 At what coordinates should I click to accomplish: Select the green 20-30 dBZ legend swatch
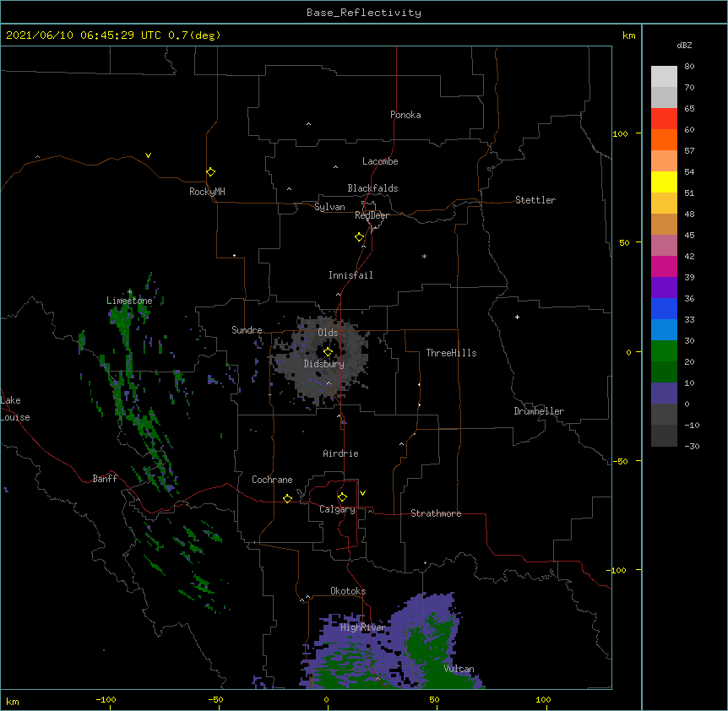pyautogui.click(x=664, y=351)
